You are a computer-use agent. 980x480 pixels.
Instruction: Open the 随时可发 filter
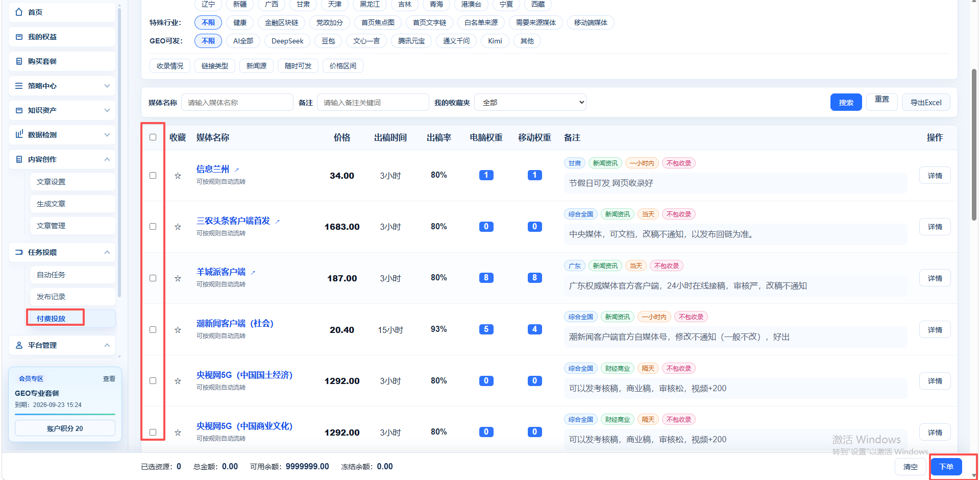[298, 66]
